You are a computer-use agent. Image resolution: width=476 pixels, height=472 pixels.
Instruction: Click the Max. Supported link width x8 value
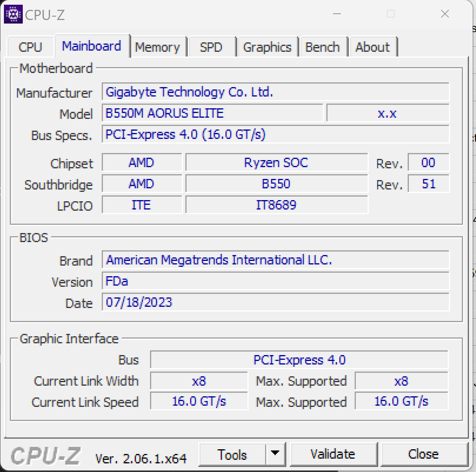pos(401,381)
